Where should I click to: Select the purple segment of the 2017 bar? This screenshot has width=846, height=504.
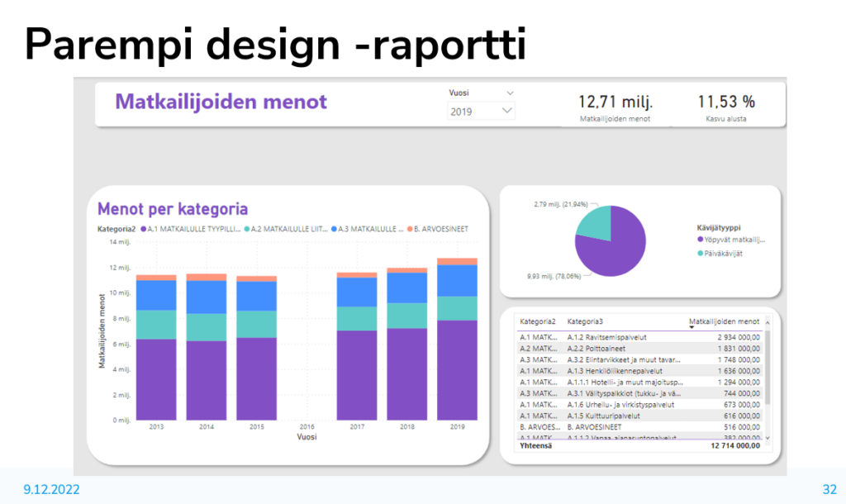coord(357,375)
